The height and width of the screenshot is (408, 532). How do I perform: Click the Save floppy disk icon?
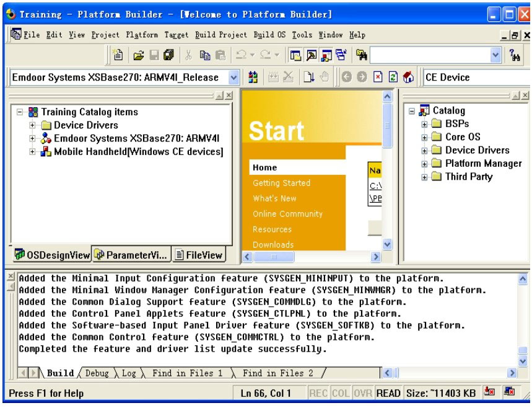pyautogui.click(x=154, y=55)
